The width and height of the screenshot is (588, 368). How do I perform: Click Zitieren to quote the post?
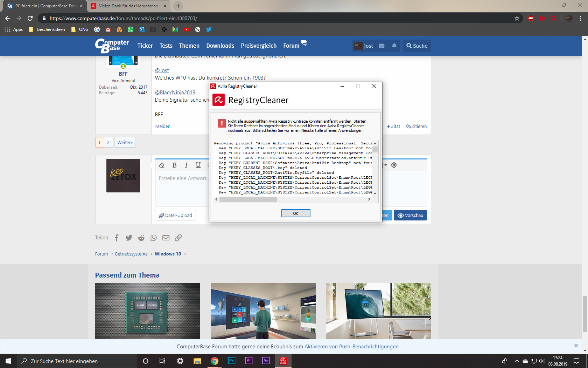point(416,127)
